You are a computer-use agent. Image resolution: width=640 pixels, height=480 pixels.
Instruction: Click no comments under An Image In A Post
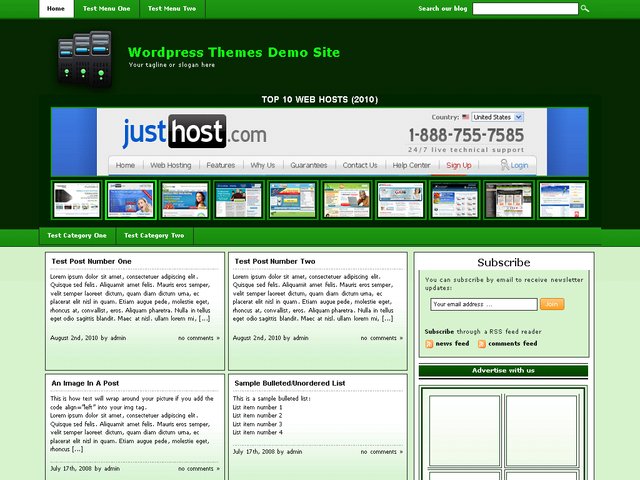(199, 469)
